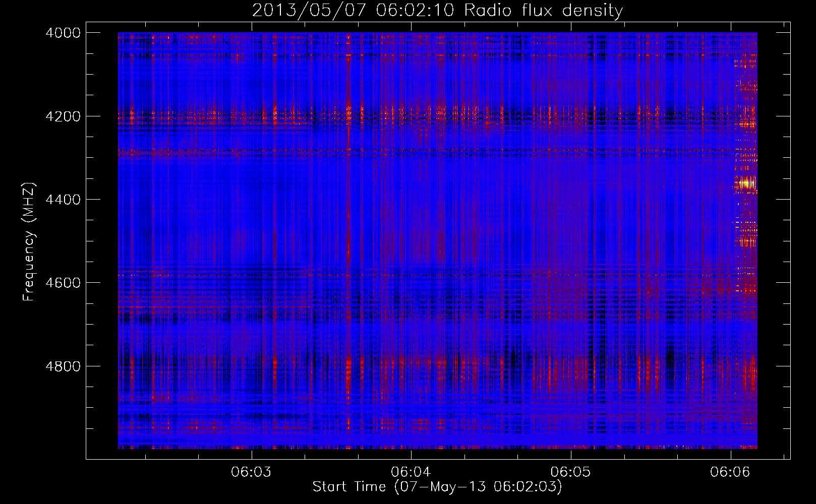
Task: Click the "Frequency (MHZ)" axis label
Action: click(29, 242)
